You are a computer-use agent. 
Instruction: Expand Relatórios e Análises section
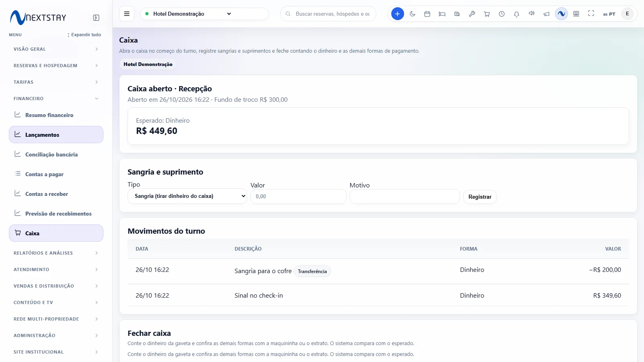tap(56, 253)
